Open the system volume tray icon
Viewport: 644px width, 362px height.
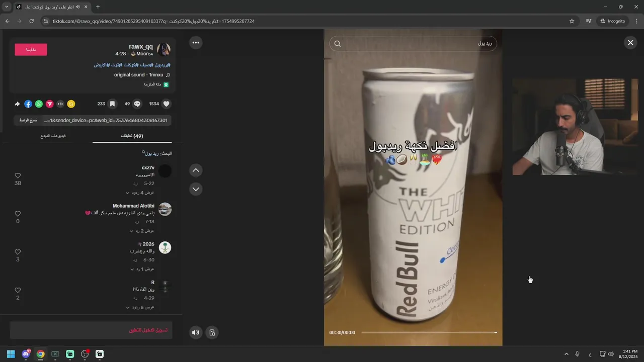611,354
